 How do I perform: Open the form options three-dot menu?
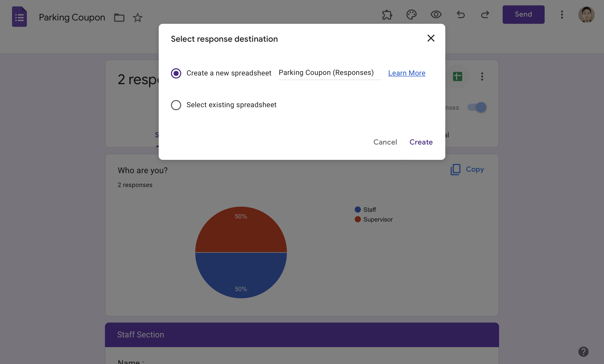point(562,15)
